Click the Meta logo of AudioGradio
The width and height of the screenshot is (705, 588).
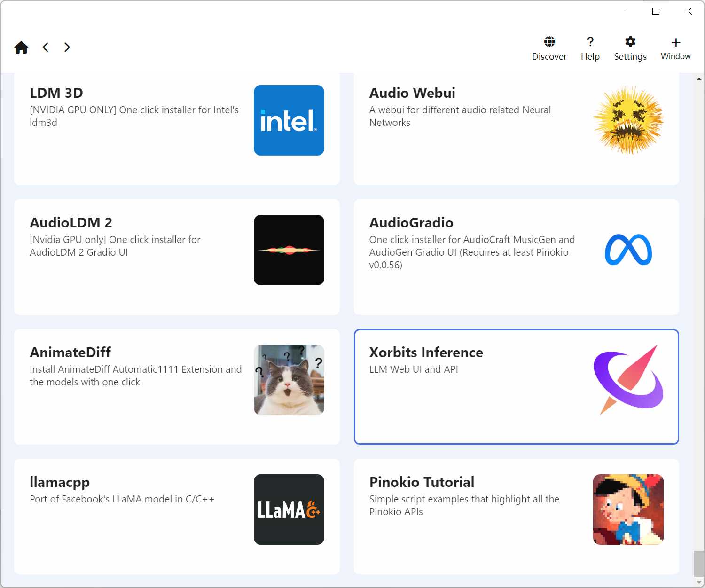[628, 250]
